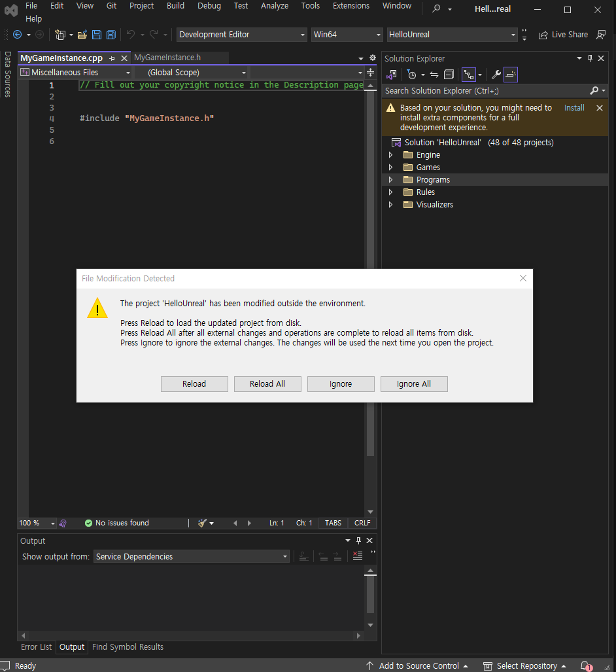
Task: Toggle Show All Files view in Solution Explorer
Action: click(x=469, y=75)
